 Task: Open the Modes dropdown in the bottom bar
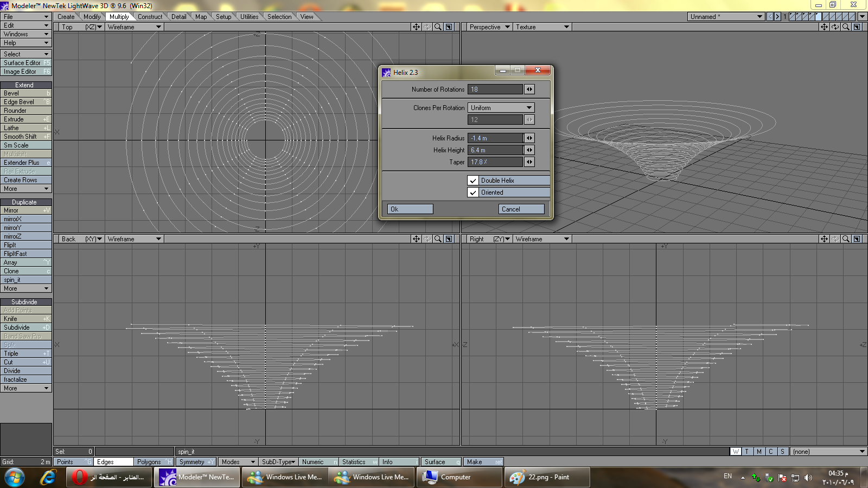click(237, 462)
